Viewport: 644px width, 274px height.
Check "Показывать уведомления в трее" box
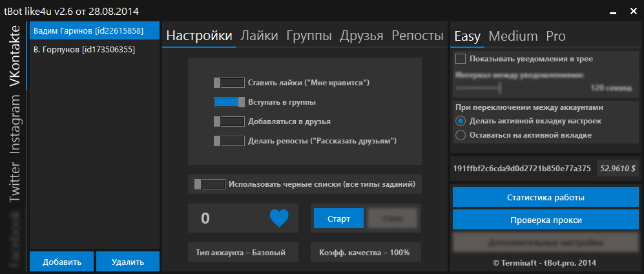coord(461,59)
